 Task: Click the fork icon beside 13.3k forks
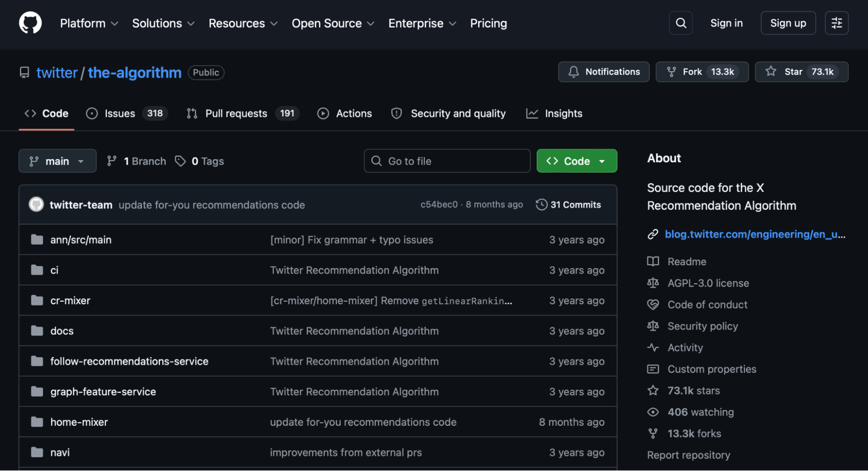[x=653, y=433]
